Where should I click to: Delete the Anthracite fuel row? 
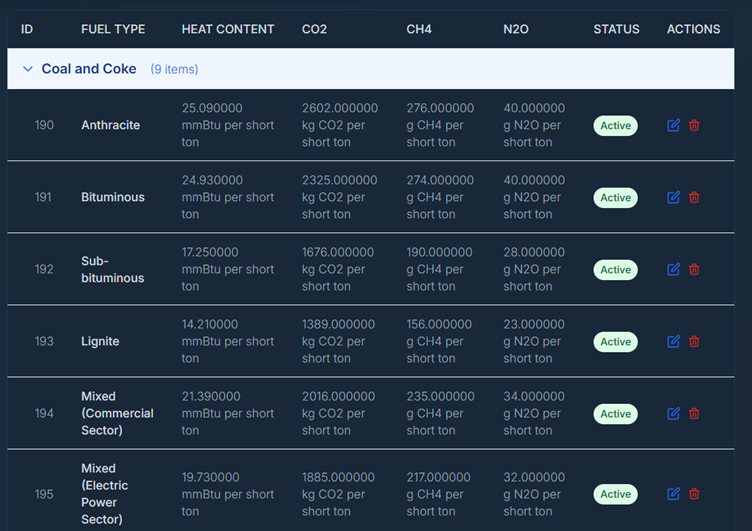[x=694, y=126]
